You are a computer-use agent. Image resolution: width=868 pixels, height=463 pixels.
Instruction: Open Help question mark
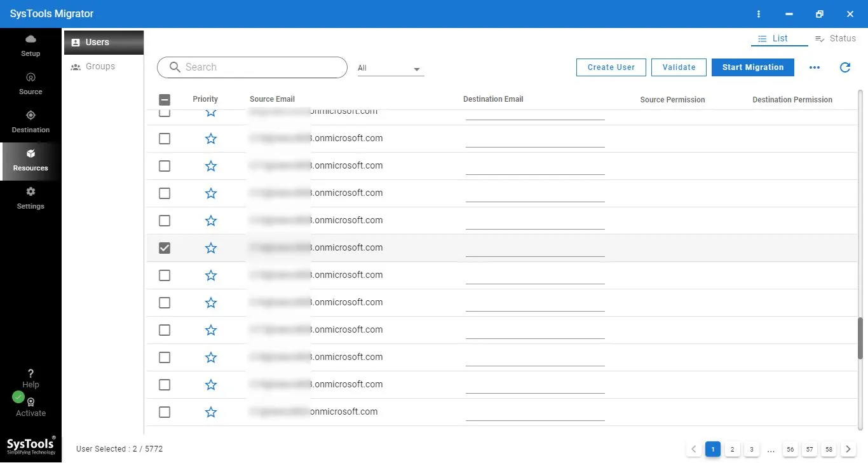tap(31, 373)
